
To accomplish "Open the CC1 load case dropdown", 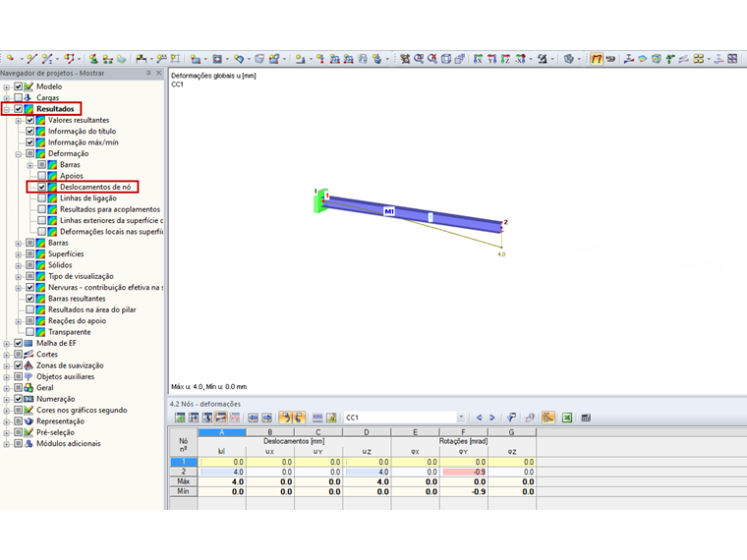I will click(461, 418).
